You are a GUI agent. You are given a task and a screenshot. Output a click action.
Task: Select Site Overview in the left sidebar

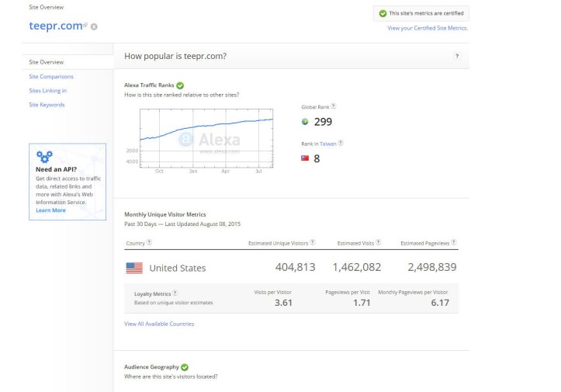coord(47,62)
